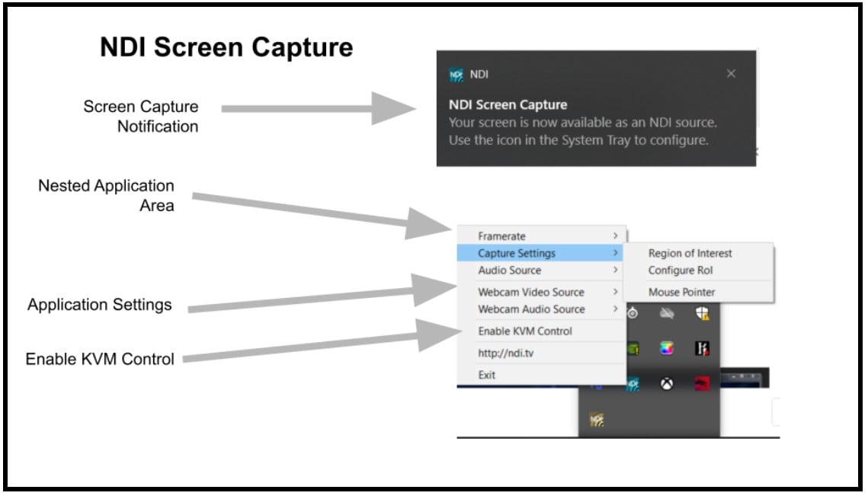Open the Xbox Game Bar tray icon
The image size is (868, 496).
click(666, 384)
